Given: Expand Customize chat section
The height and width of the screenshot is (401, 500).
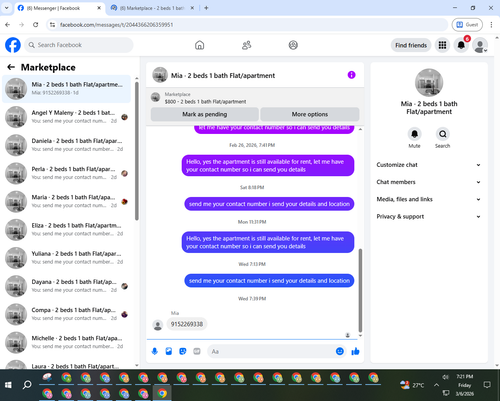Looking at the screenshot, I should click(429, 165).
